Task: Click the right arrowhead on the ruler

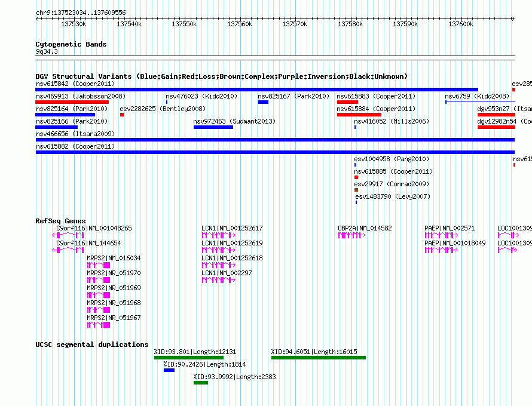Action: (x=513, y=19)
